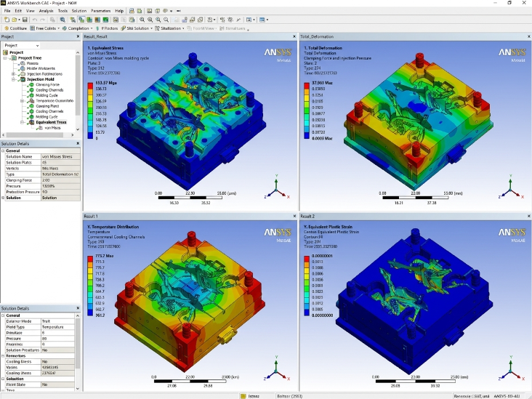Viewport: 532px width, 399px height.
Task: Click the Injection Mold node icon
Action: coord(23,79)
